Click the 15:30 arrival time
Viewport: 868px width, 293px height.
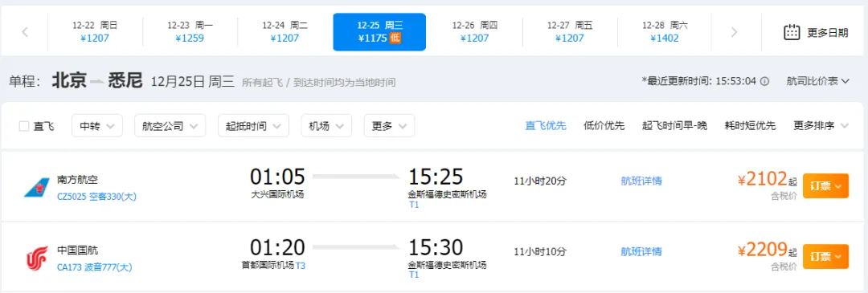[x=436, y=247]
